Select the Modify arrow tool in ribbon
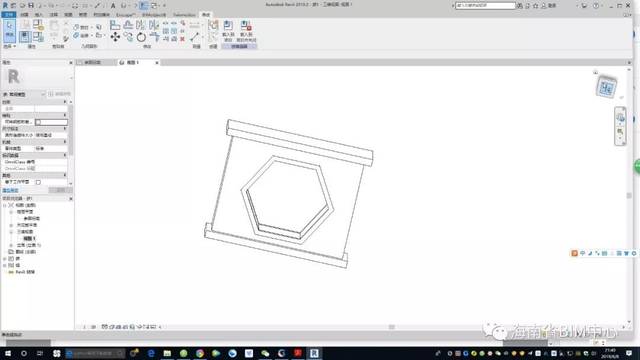Image resolution: width=640 pixels, height=360 pixels. pyautogui.click(x=9, y=30)
